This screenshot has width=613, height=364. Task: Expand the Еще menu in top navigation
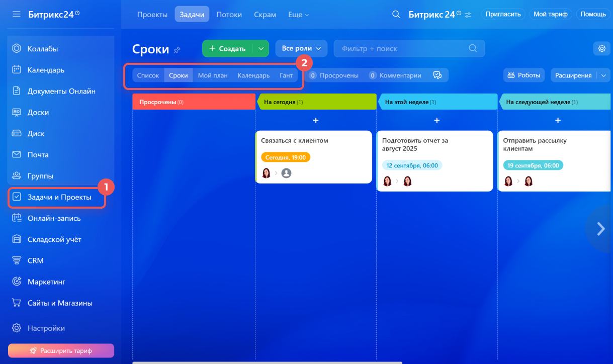(x=298, y=15)
